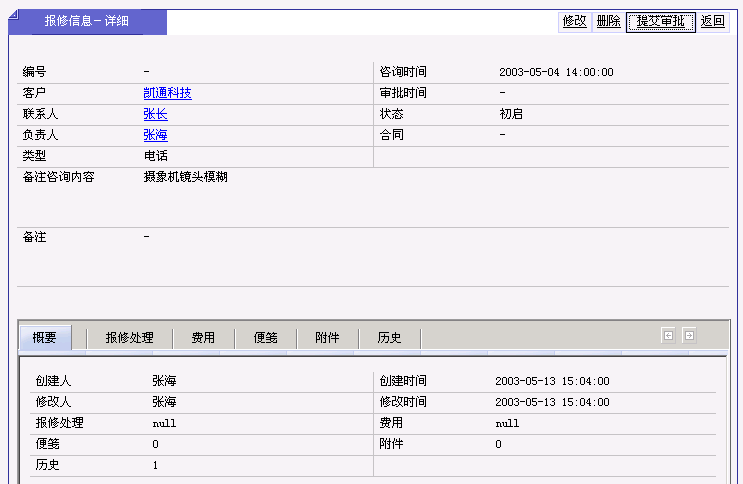Submit for approval with 提交审批 button
Image resolution: width=743 pixels, height=484 pixels.
tap(660, 21)
